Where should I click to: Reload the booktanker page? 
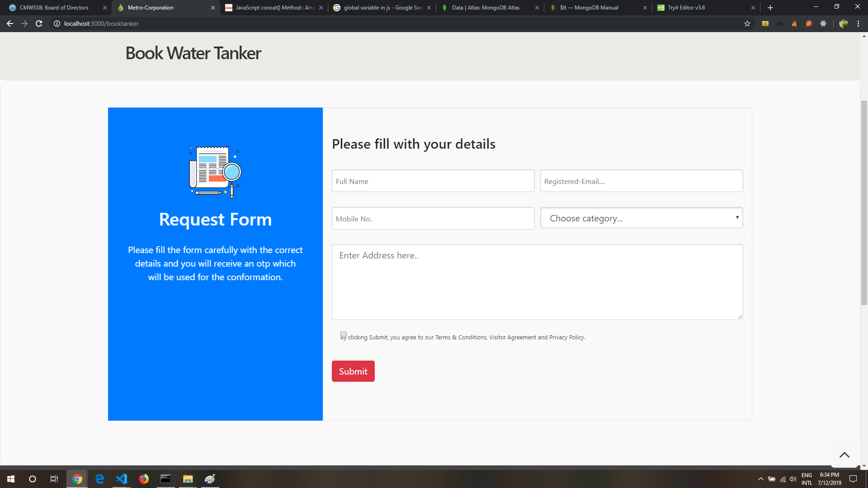point(39,23)
